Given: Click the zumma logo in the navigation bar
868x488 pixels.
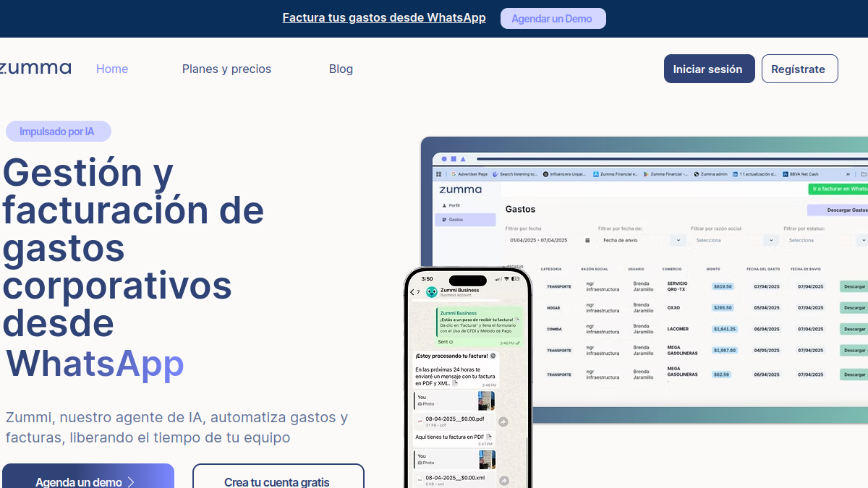Looking at the screenshot, I should (35, 69).
